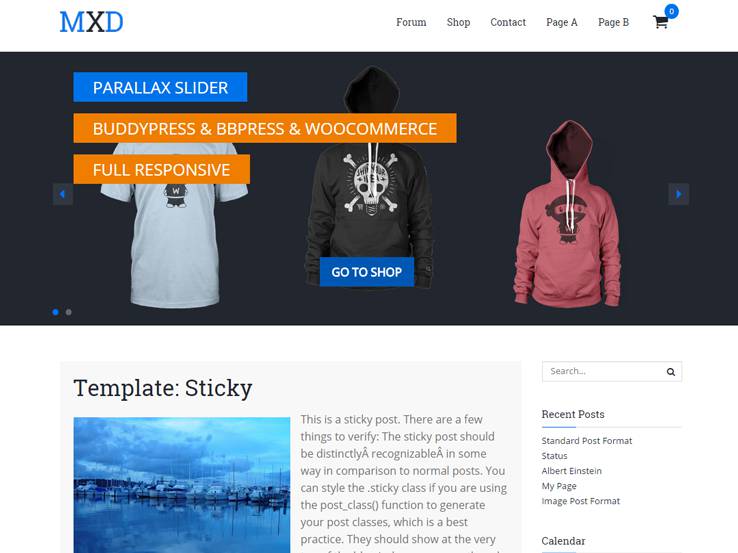Click the cart item count badge
The image size is (738, 553).
(x=672, y=11)
